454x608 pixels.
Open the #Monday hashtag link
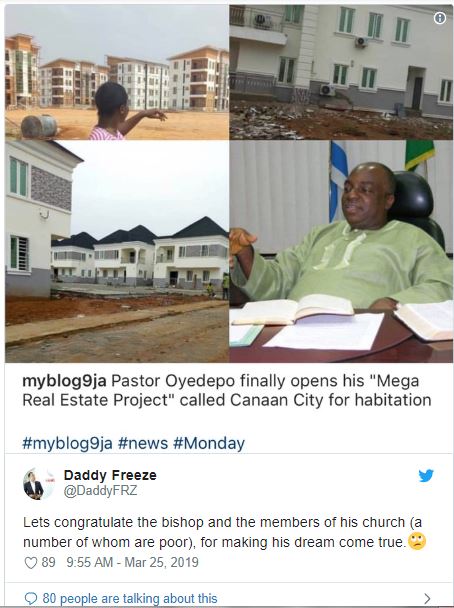(x=209, y=443)
